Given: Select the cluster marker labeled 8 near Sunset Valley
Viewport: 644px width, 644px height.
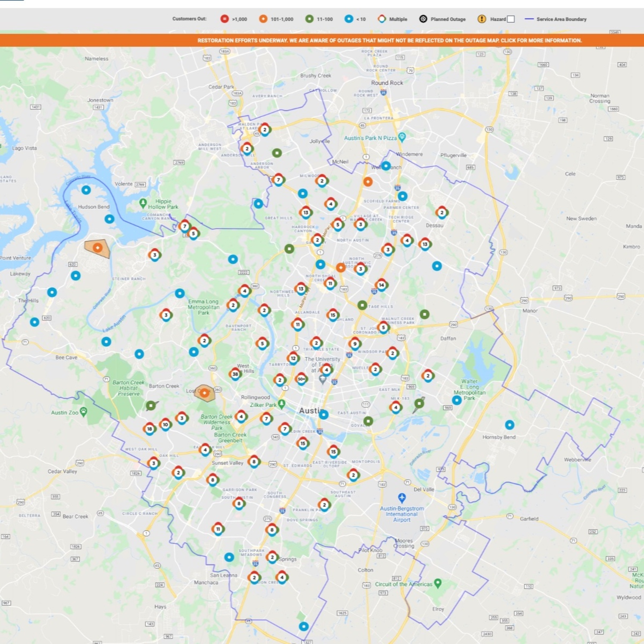Looking at the screenshot, I should 254,462.
